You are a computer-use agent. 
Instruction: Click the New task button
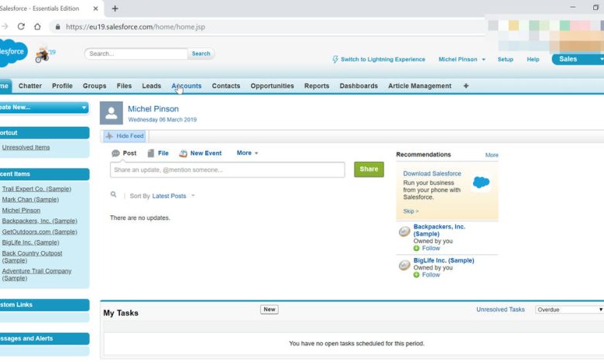point(269,309)
